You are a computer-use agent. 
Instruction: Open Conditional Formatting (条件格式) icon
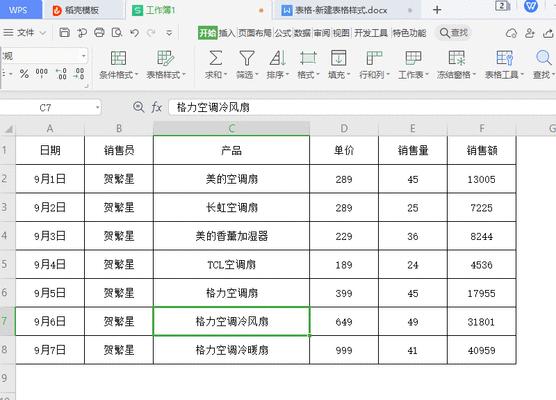(x=118, y=58)
